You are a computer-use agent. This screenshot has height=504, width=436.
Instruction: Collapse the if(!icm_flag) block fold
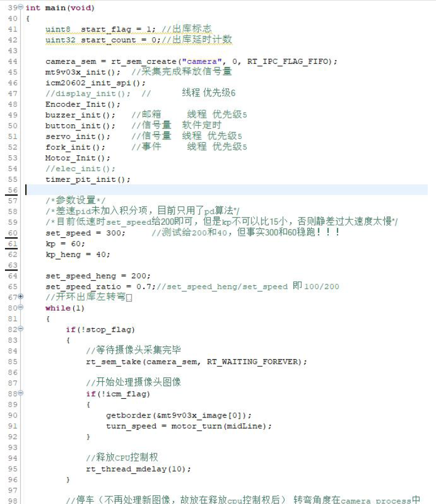pyautogui.click(x=21, y=393)
